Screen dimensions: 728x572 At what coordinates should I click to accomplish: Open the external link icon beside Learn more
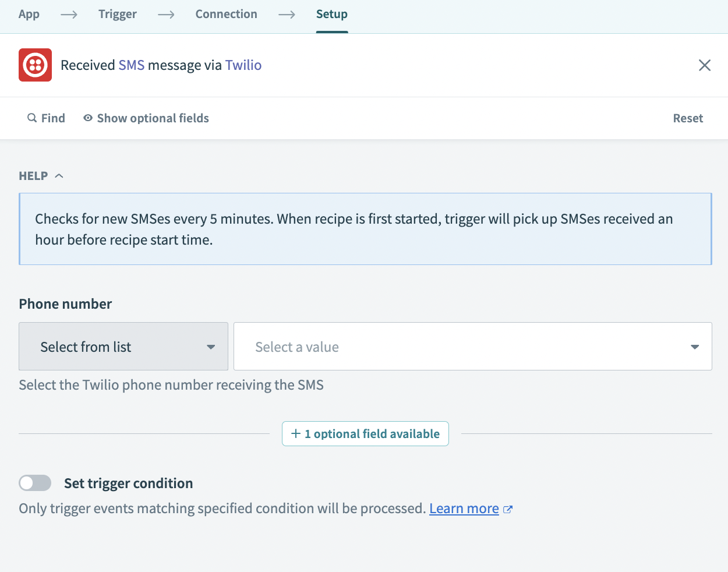tap(508, 509)
